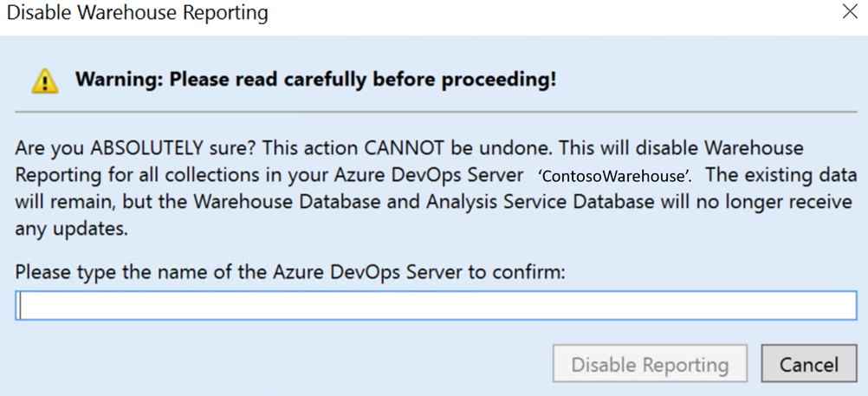
Task: Click the 'before proceeding!' heading text
Action: pyautogui.click(x=464, y=80)
